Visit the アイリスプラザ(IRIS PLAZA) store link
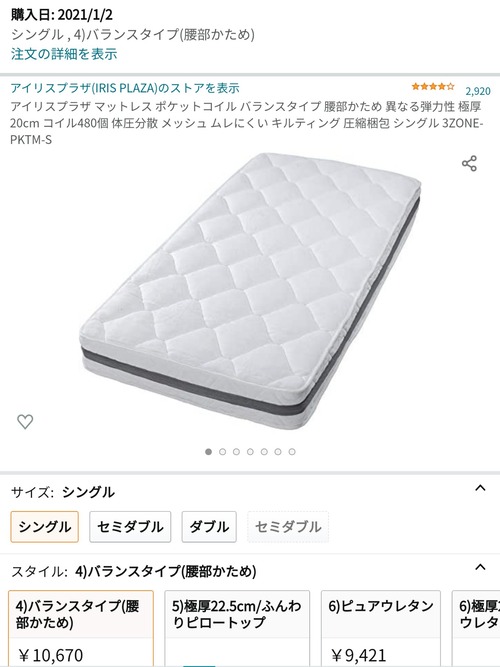 click(x=125, y=88)
